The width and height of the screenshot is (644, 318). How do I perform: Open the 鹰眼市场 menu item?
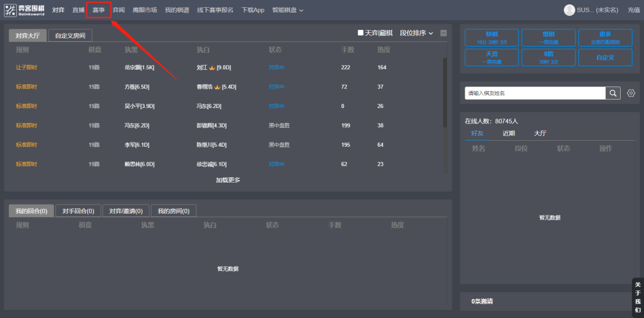[144, 10]
